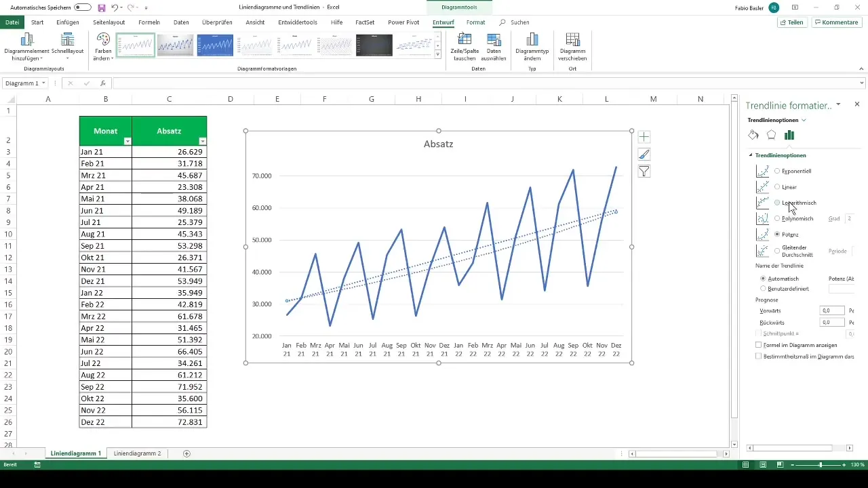The height and width of the screenshot is (488, 868).
Task: Close the Trendlinie formatieren pane
Action: click(x=857, y=104)
